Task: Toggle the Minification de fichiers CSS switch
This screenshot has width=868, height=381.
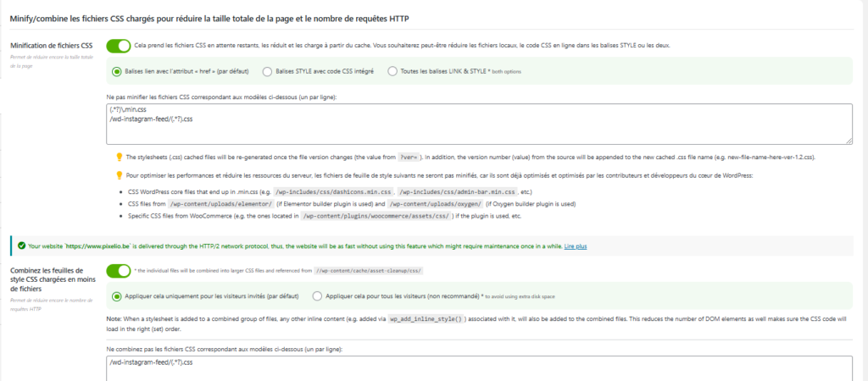Action: pyautogui.click(x=119, y=45)
